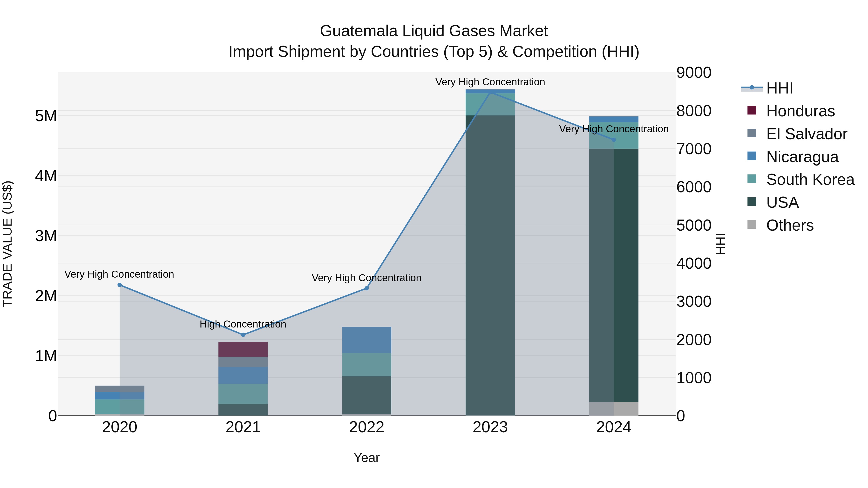Screen dimensions: 868x488
Task: Click the "TRADE VALUE (US$)" axis title
Action: 7,244
